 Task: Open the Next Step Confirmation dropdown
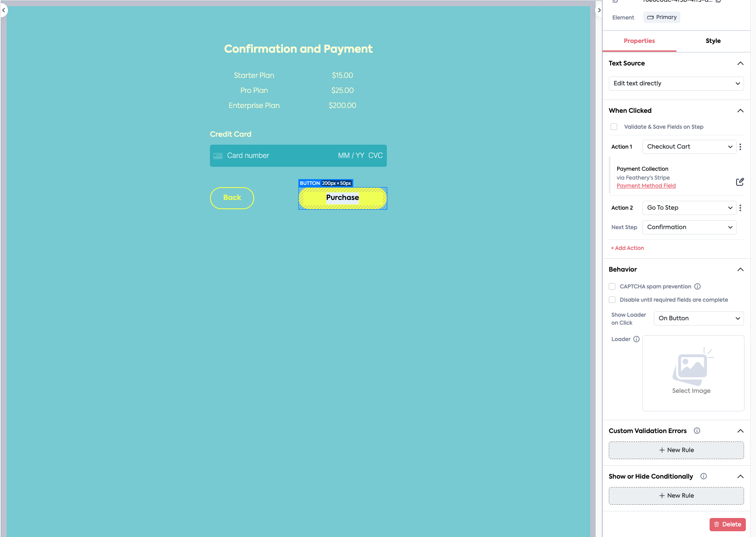[x=689, y=227]
